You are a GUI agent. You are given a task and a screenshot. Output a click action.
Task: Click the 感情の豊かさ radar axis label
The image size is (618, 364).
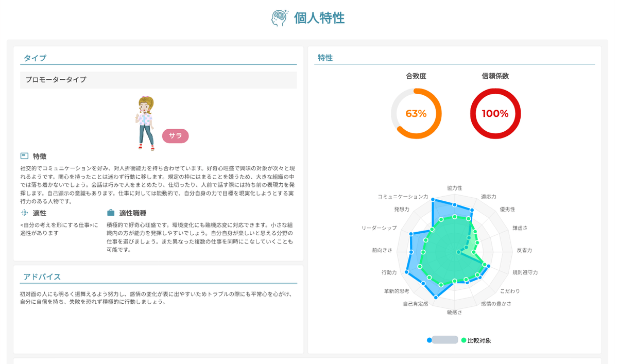coord(496,304)
